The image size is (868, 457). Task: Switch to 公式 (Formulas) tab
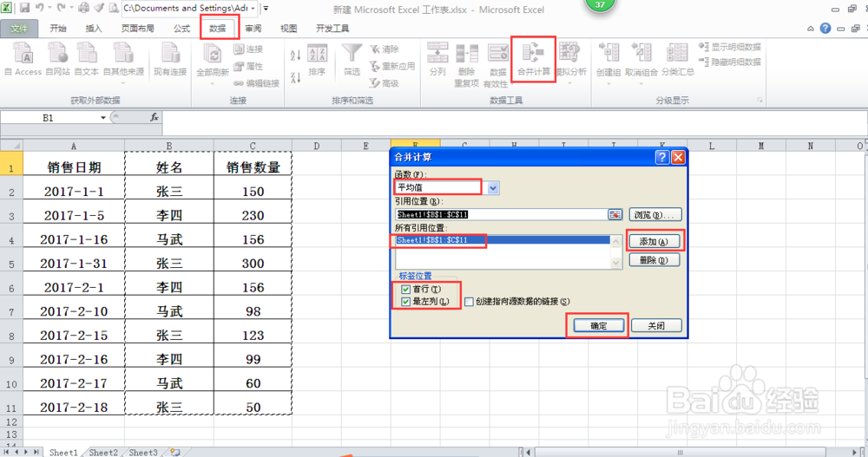click(181, 29)
